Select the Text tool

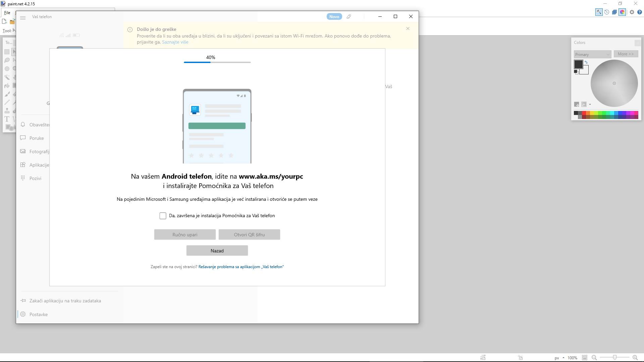pyautogui.click(x=7, y=119)
